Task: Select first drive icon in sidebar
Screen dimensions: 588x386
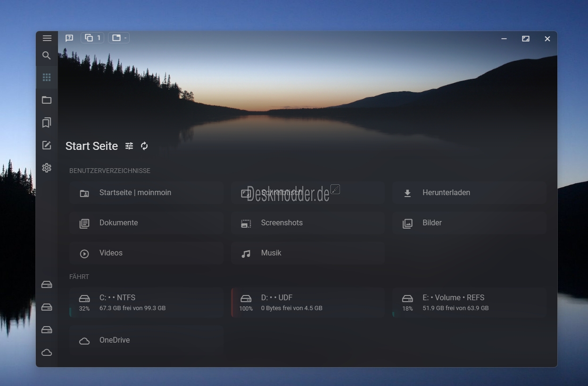Action: [47, 285]
